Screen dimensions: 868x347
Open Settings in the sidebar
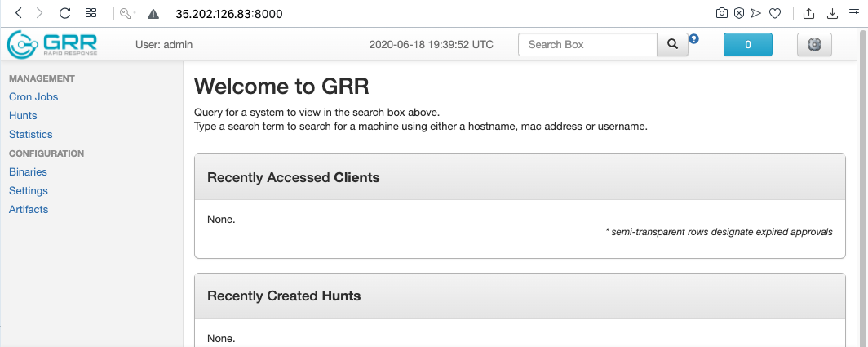pos(29,191)
